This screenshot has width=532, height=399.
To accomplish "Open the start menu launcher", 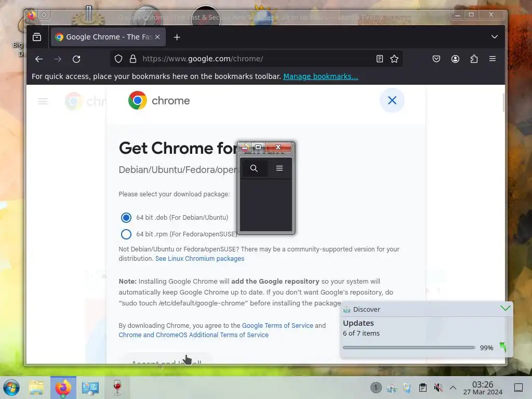I will click(x=11, y=388).
